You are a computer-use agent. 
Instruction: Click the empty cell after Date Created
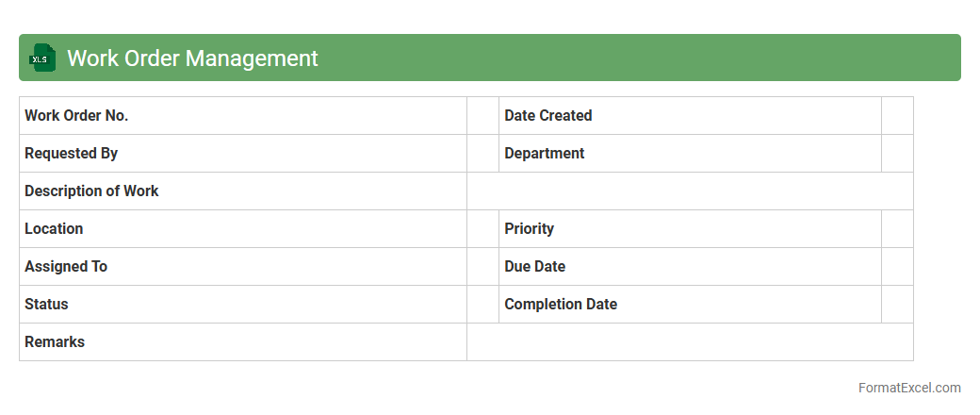click(897, 115)
